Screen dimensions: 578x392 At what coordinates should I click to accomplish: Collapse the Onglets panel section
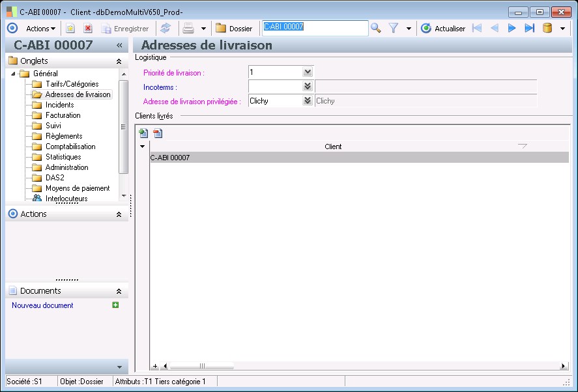(119, 61)
